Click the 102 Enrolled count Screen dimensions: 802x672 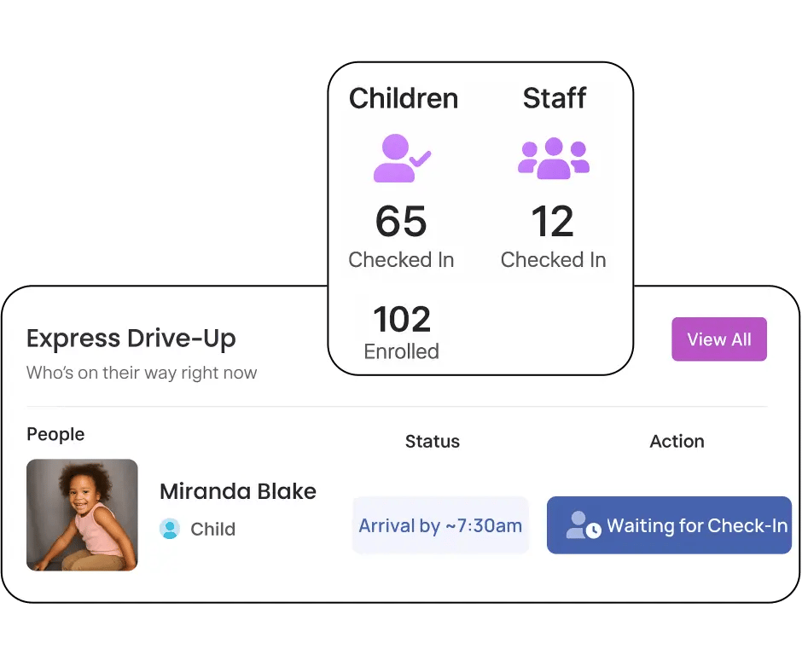click(402, 321)
